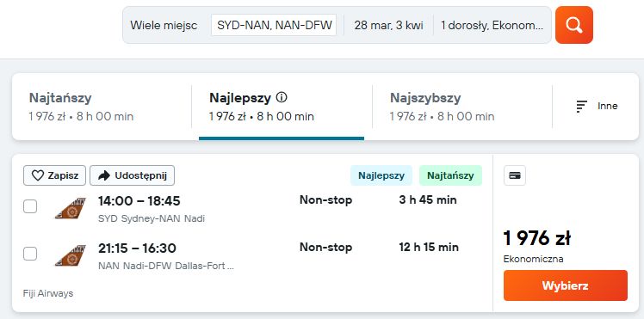
Task: Click SYD Sydney-NAN Nadi route text
Action: tap(152, 218)
